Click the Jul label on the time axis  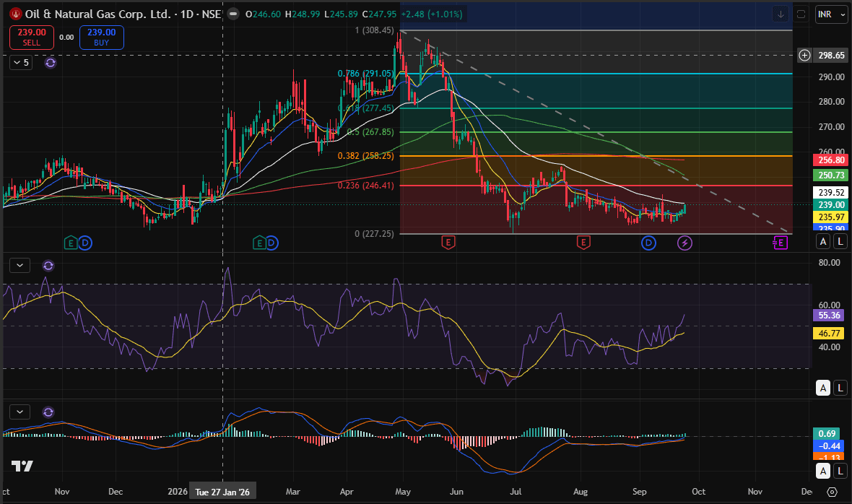pyautogui.click(x=516, y=492)
